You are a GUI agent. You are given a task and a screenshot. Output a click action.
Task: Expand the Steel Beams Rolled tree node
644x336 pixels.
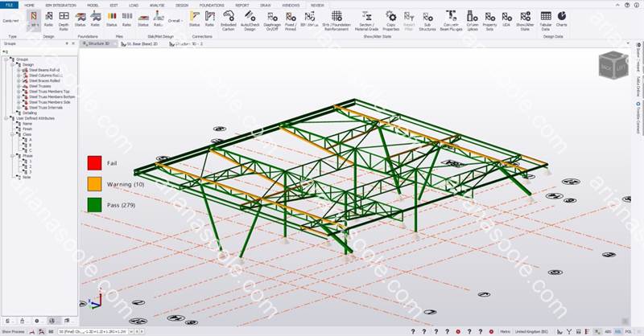click(x=19, y=70)
